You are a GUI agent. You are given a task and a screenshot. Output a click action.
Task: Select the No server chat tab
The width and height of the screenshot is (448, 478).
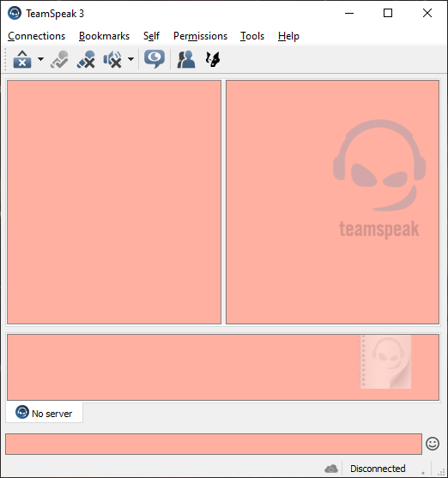tap(45, 413)
